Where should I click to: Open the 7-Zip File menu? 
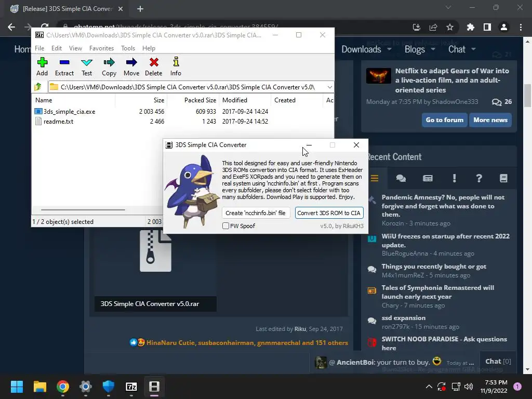coord(39,48)
